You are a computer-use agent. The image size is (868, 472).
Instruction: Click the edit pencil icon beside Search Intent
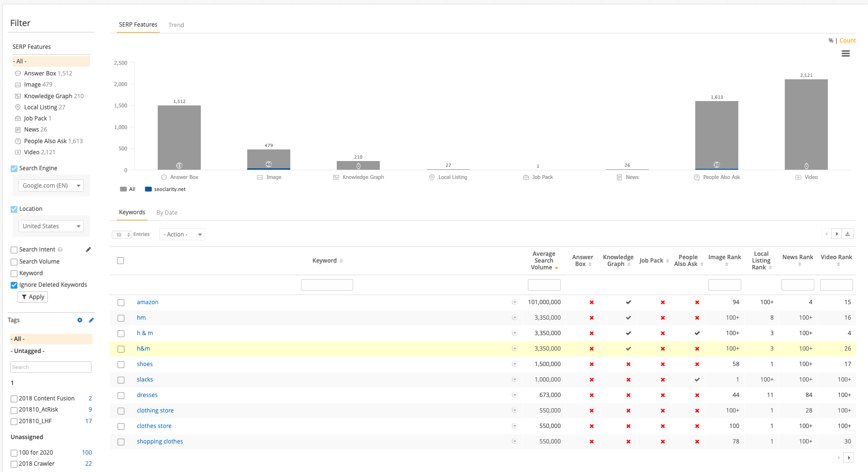[88, 249]
